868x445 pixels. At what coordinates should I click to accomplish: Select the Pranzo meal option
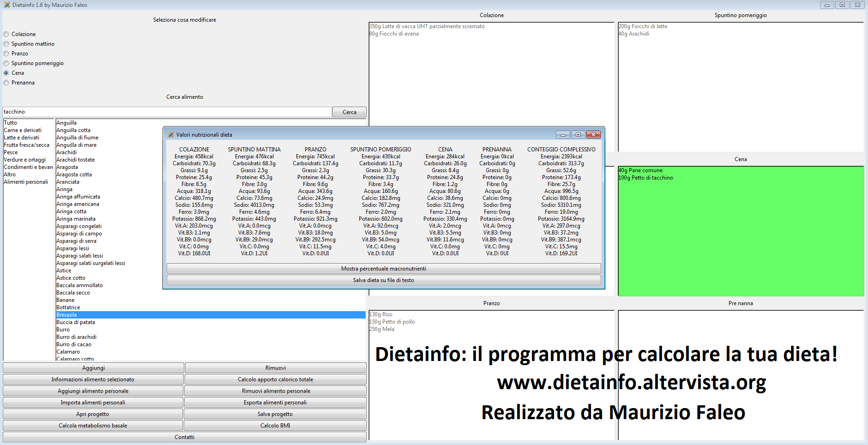pos(6,54)
